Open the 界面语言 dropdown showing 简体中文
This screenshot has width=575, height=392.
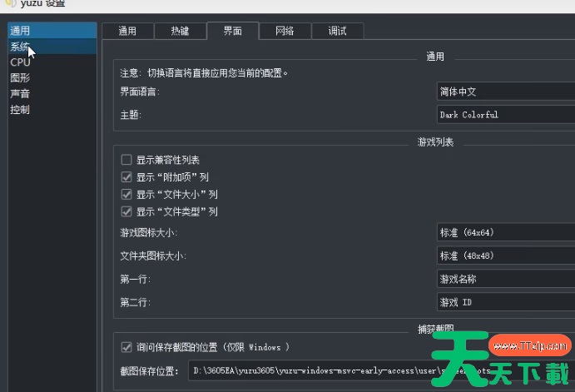(x=506, y=92)
